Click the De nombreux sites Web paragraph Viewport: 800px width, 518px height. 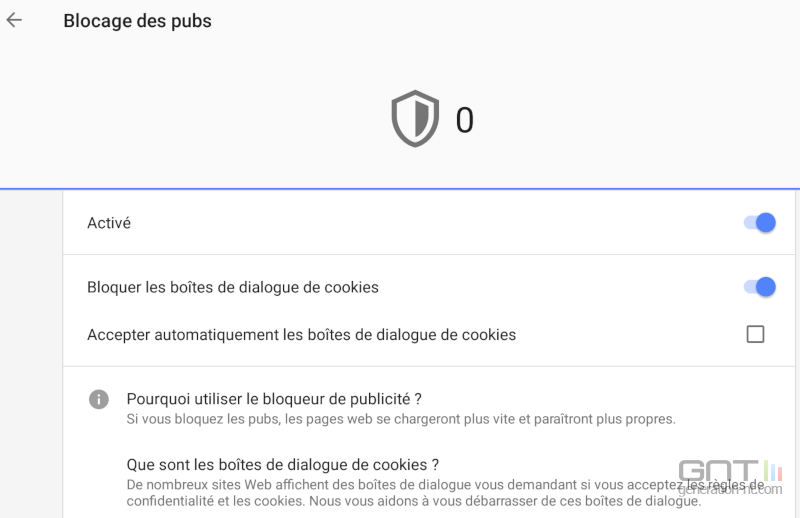point(445,492)
